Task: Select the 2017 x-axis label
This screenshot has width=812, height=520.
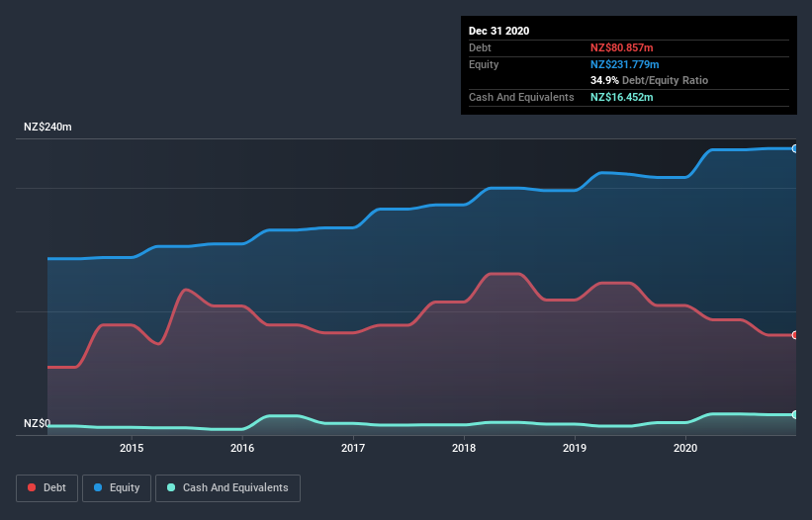Action: click(353, 448)
